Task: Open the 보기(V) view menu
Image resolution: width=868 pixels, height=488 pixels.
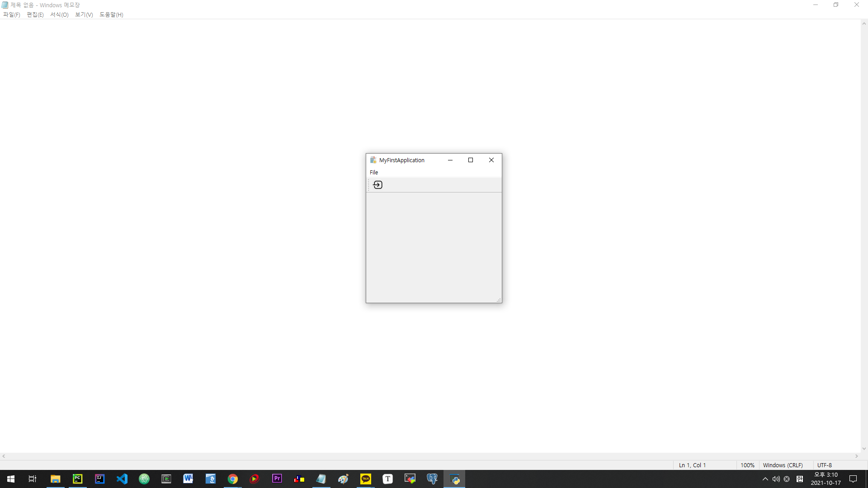Action: (84, 15)
